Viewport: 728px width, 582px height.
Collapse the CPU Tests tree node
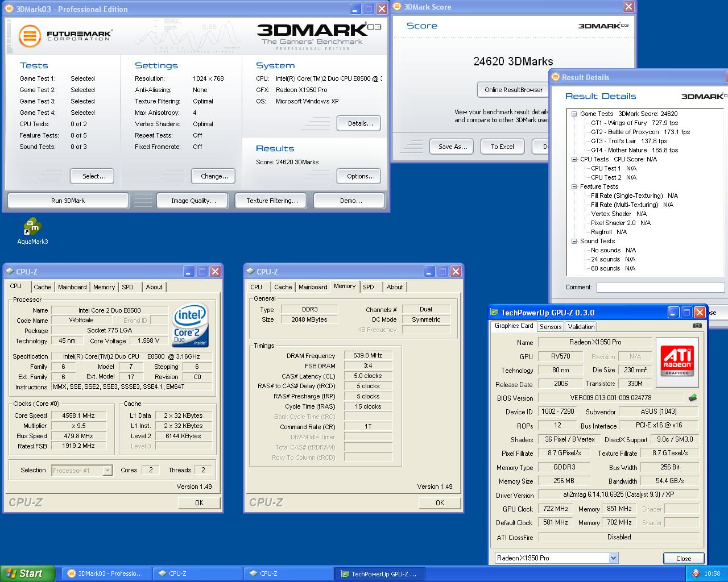tap(574, 159)
